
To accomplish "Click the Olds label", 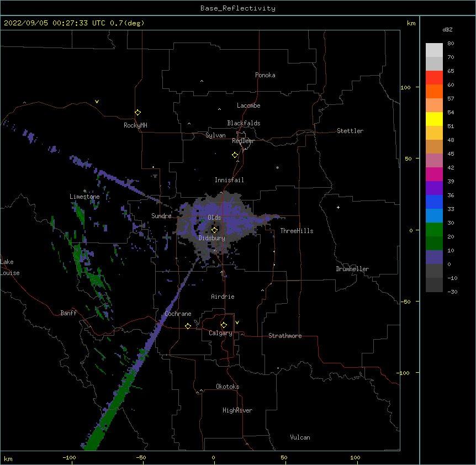I will coord(214,218).
